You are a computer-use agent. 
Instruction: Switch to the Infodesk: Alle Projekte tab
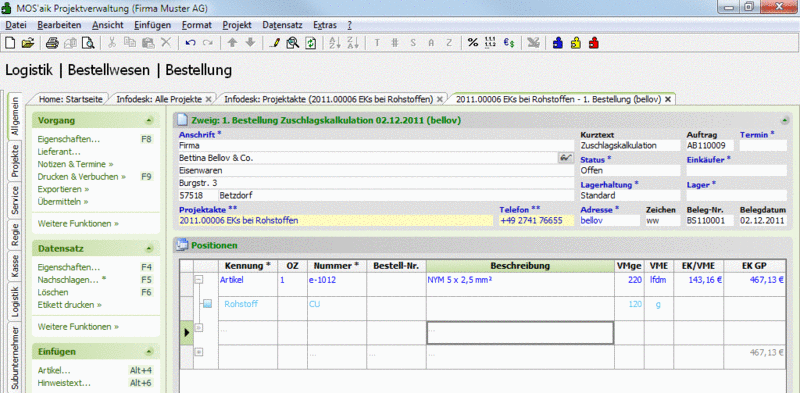[x=159, y=99]
